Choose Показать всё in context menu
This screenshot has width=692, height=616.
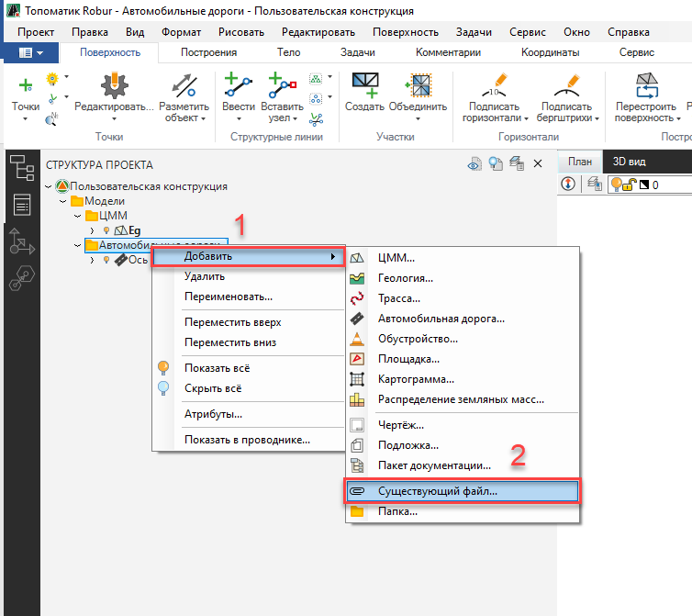(x=248, y=368)
